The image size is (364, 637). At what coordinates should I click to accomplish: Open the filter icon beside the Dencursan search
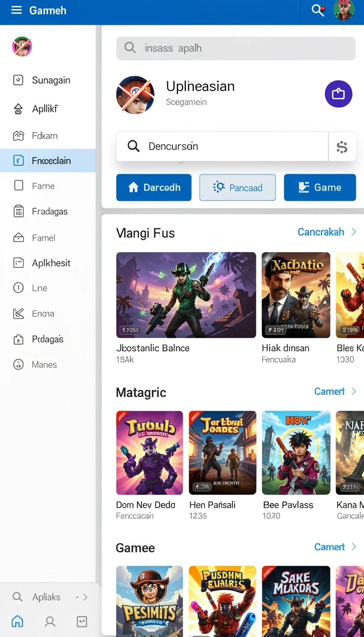click(342, 146)
